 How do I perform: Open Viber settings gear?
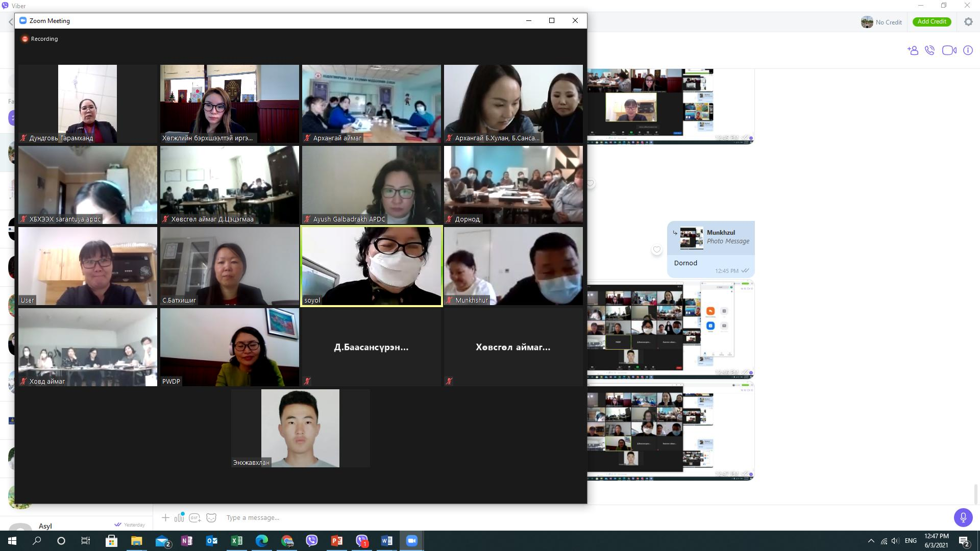click(968, 21)
